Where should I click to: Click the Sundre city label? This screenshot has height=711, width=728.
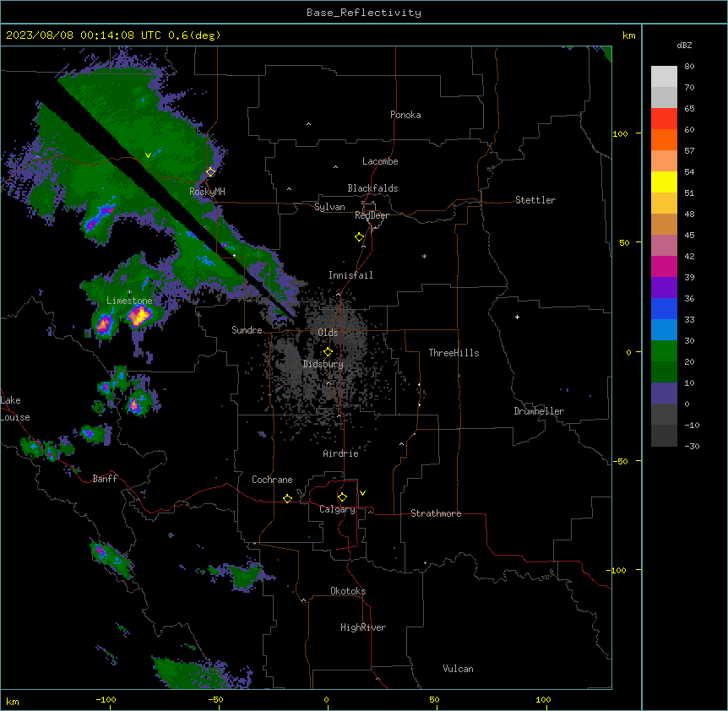point(247,330)
